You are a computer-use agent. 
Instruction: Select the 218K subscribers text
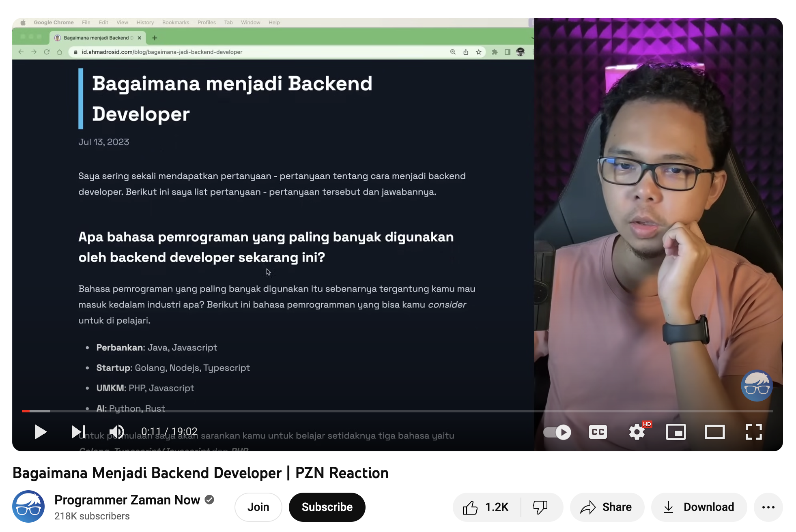pyautogui.click(x=92, y=516)
